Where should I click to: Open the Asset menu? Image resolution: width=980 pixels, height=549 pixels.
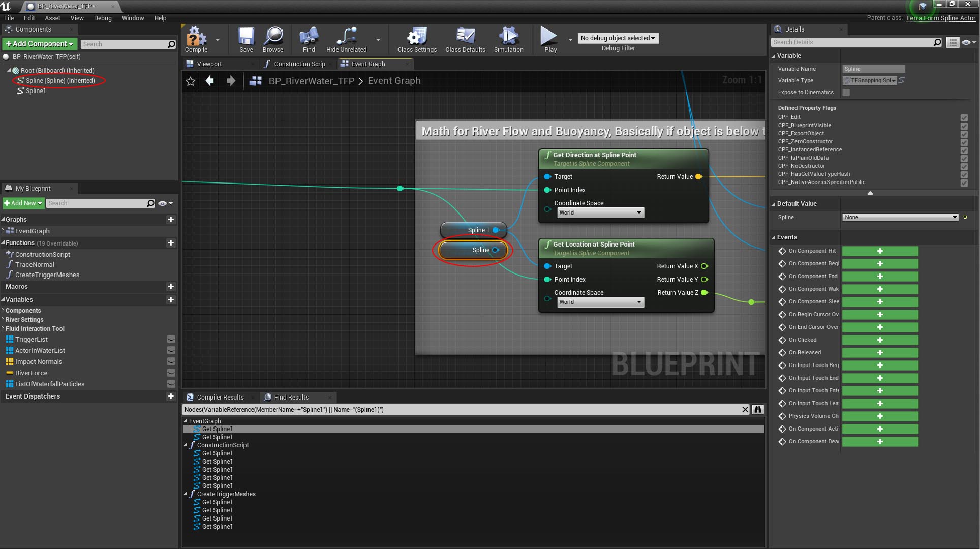click(52, 18)
